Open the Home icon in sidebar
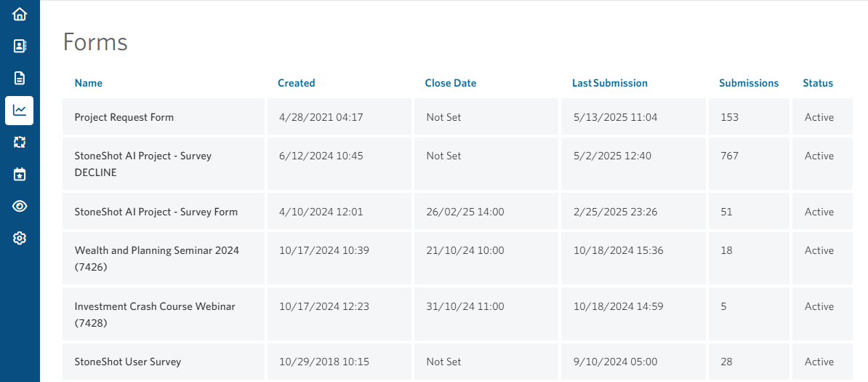This screenshot has height=382, width=868. click(x=20, y=14)
